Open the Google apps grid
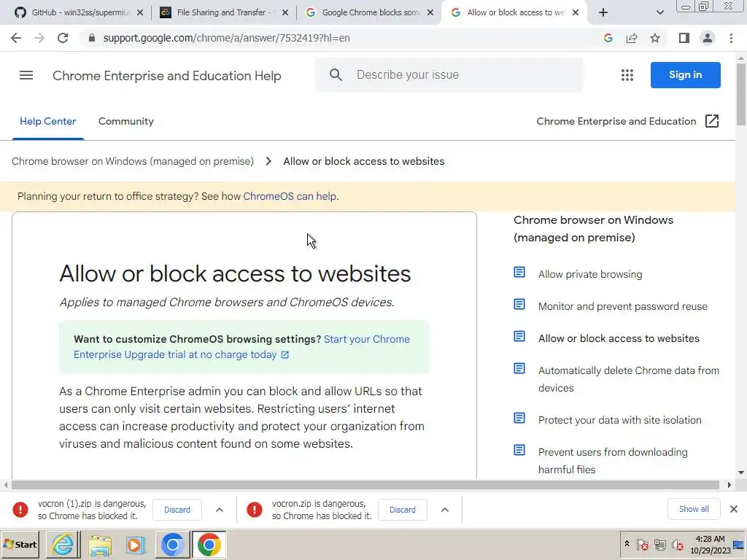747x560 pixels. tap(627, 75)
